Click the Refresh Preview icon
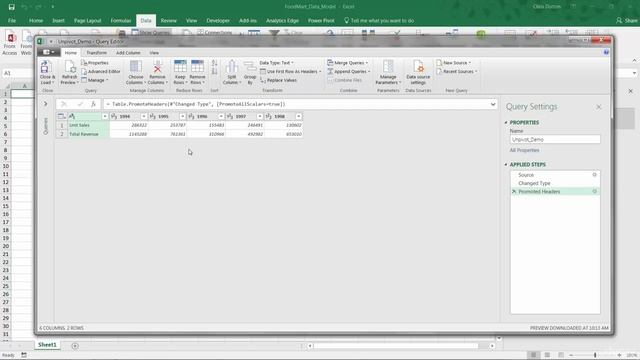The image size is (640, 360). click(x=70, y=67)
